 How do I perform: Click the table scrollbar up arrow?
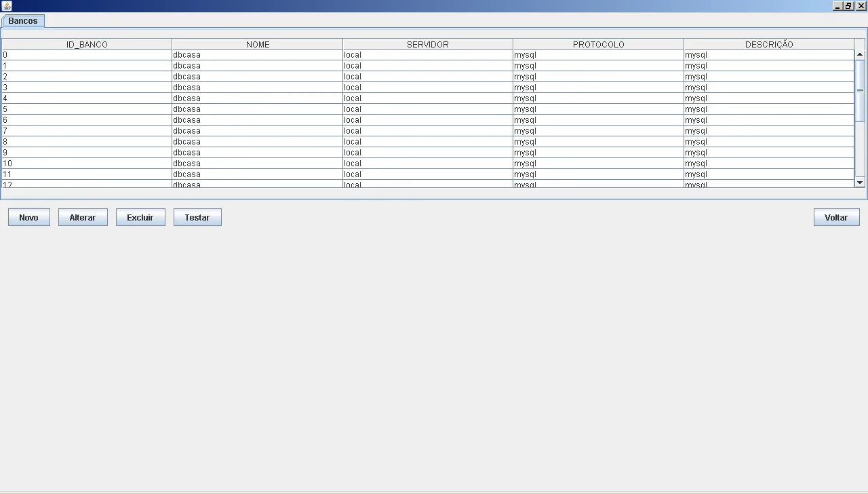click(860, 55)
